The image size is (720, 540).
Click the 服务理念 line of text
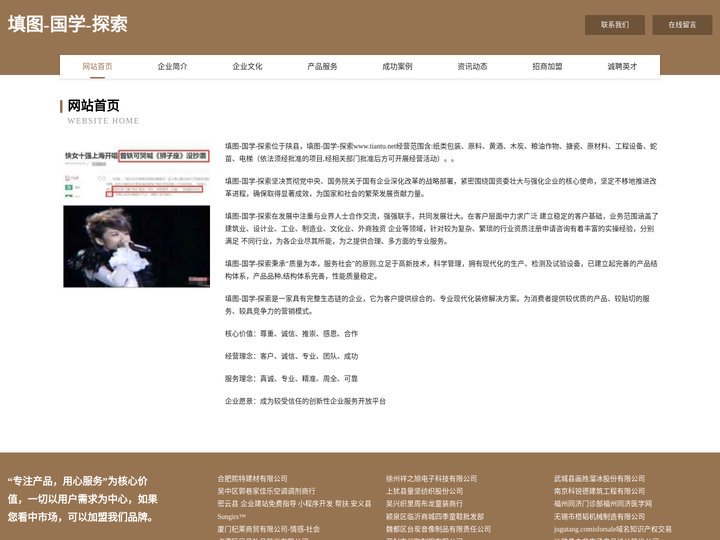coord(291,379)
